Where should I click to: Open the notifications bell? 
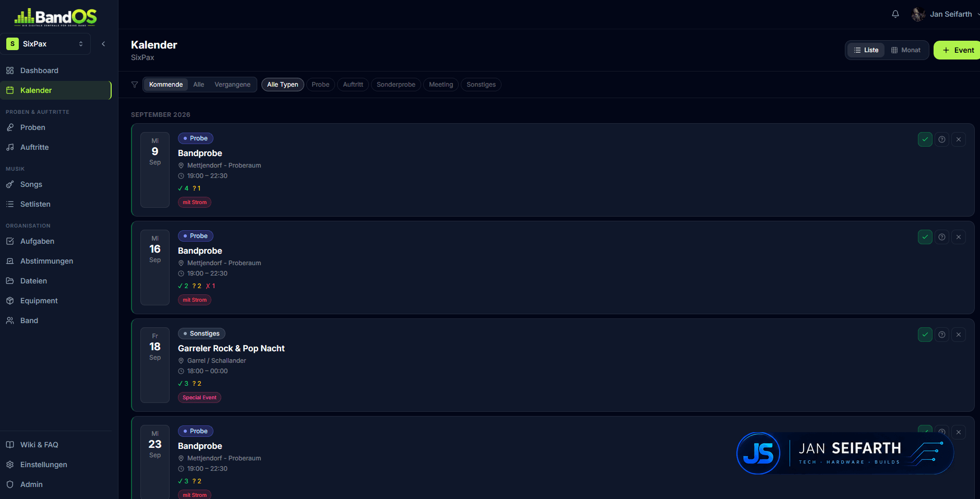click(x=895, y=14)
